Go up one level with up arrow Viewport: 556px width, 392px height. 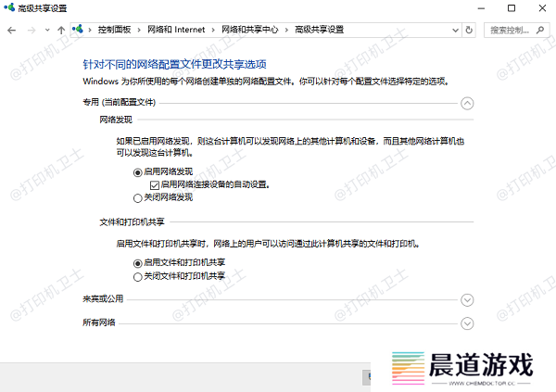point(61,31)
